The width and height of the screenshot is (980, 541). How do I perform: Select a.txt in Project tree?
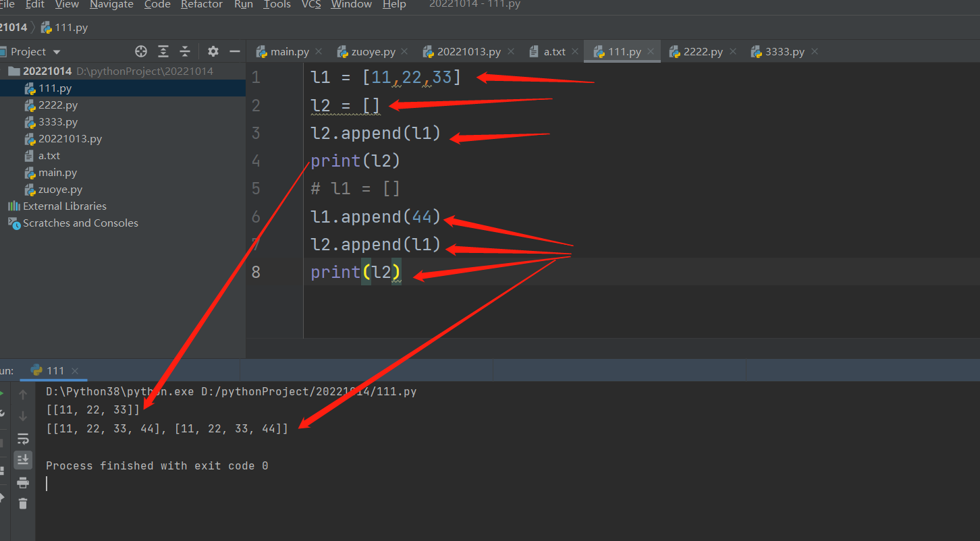coord(123,156)
